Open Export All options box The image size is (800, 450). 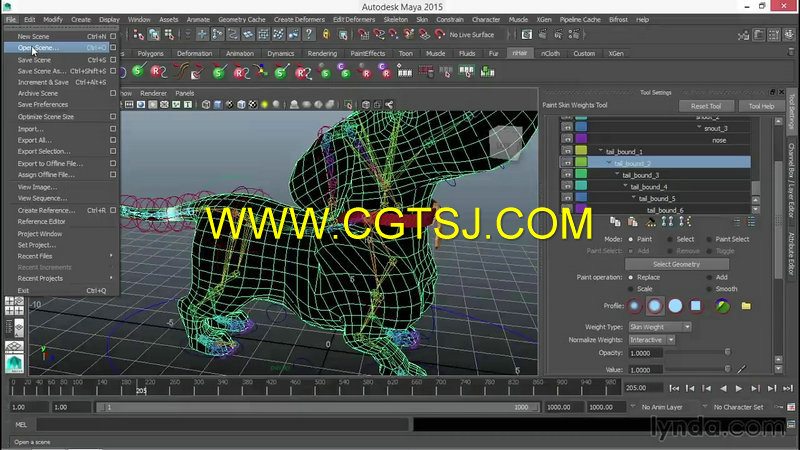[113, 140]
